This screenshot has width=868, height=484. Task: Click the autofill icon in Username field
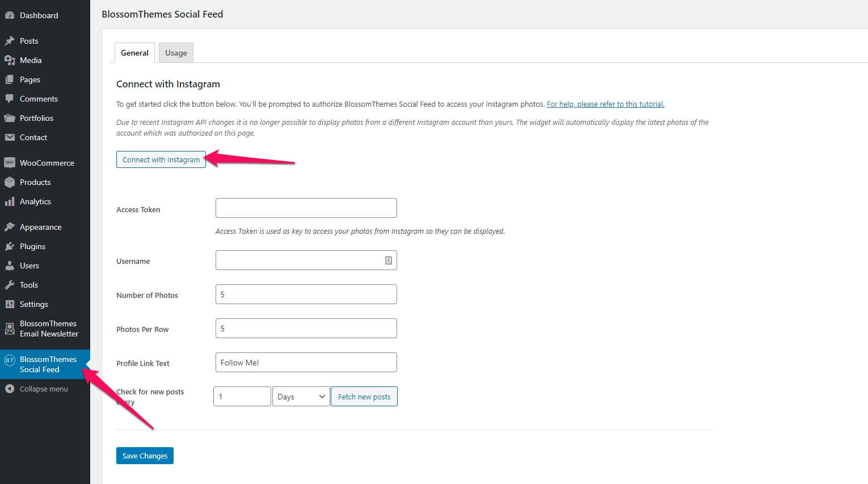(x=389, y=260)
